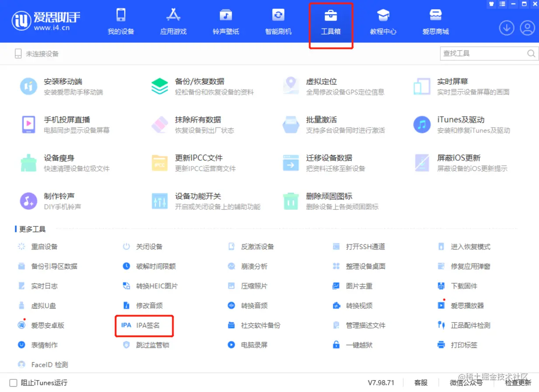The image size is (539, 392).
Task: Open 跳过监管锁 tool
Action: (146, 345)
